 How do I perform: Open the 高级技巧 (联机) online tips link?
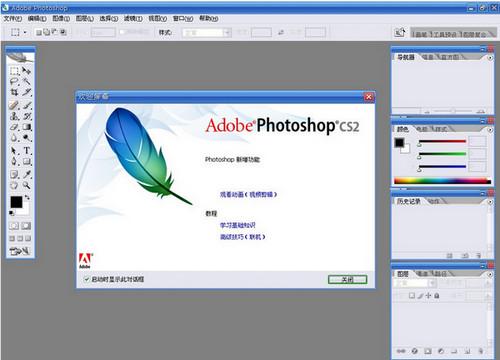coord(243,237)
